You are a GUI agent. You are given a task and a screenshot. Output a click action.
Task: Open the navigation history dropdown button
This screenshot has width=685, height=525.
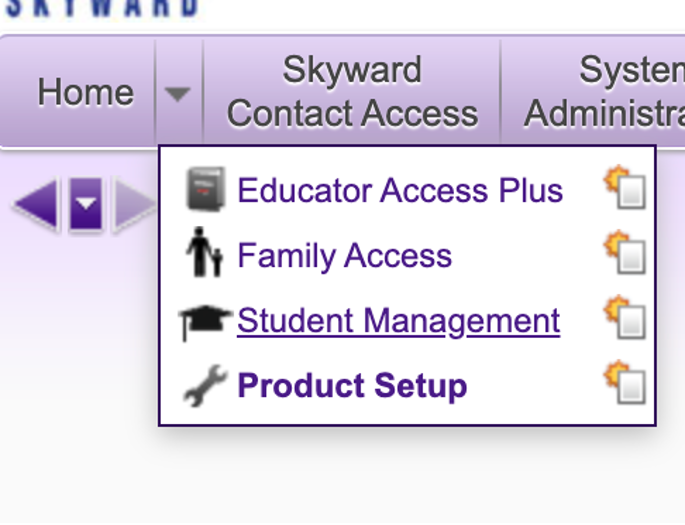(86, 206)
